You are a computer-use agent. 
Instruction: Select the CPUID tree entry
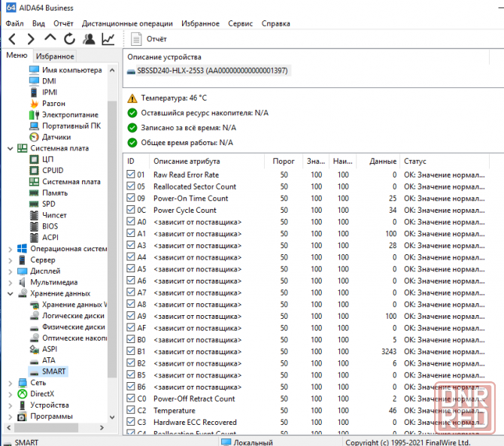[53, 170]
